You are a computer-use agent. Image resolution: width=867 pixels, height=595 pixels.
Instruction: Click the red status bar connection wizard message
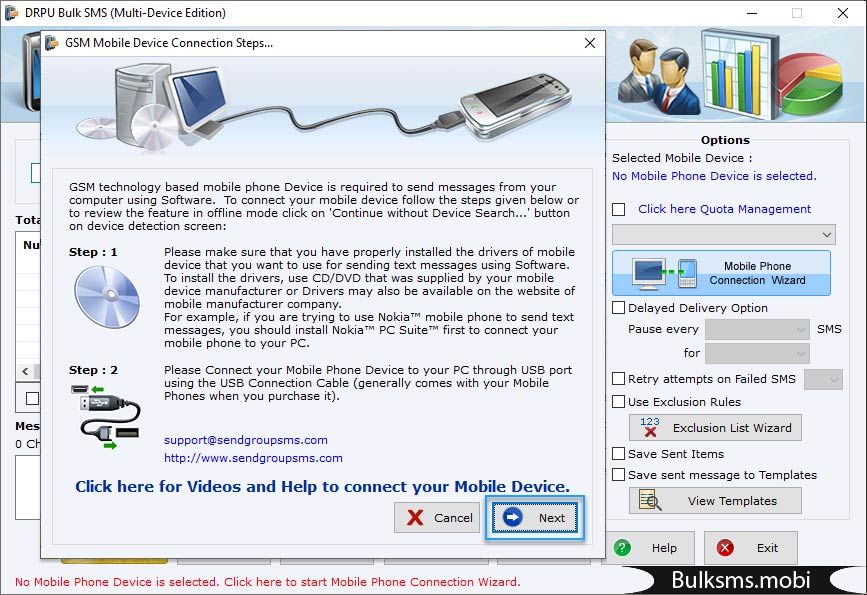point(268,582)
